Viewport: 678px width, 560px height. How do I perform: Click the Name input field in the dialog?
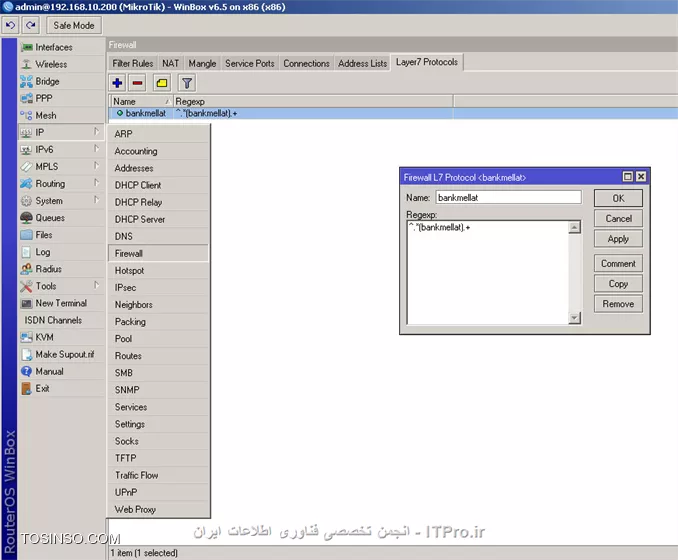tap(508, 198)
